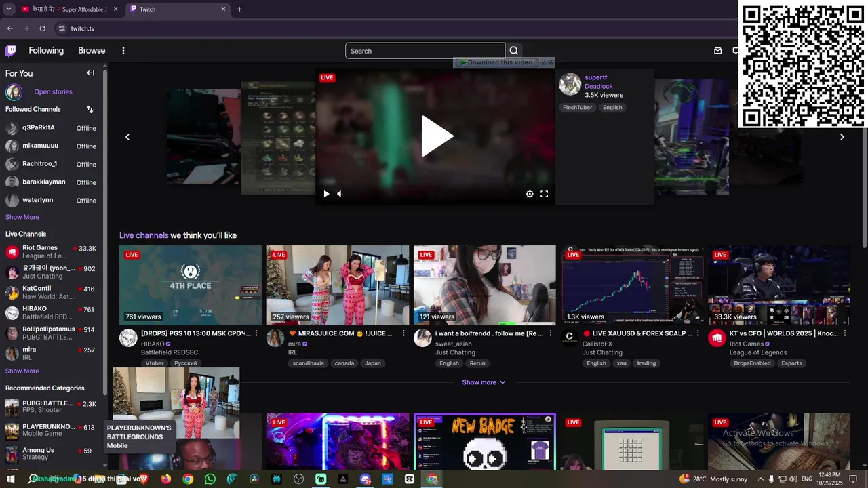Open the three-dot more menu beside Browse
The height and width of the screenshot is (488, 868).
tap(123, 51)
